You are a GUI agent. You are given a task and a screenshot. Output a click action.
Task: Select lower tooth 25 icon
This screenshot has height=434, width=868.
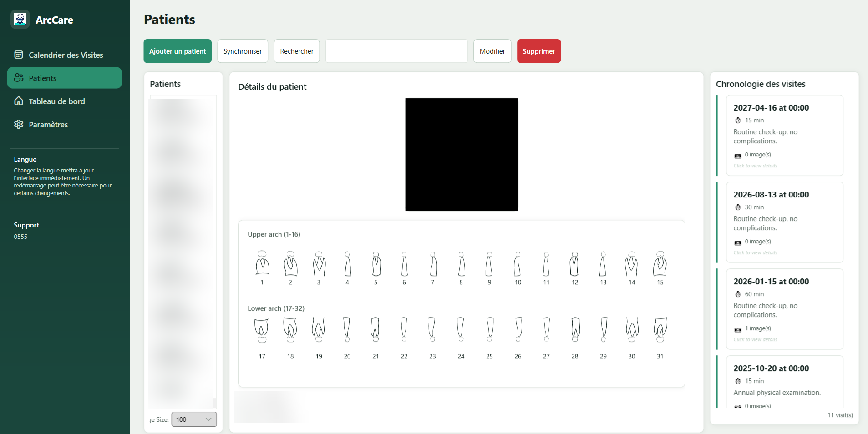click(490, 330)
